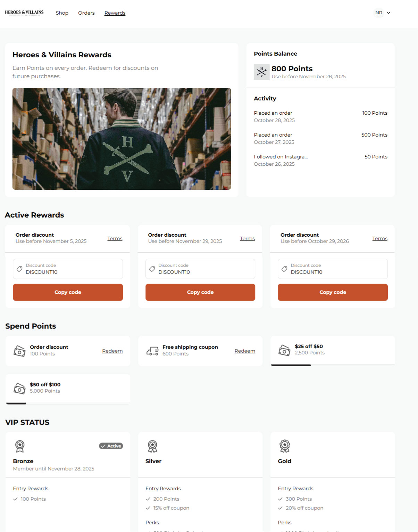Click the truck icon for Free shipping coupon

pyautogui.click(x=152, y=351)
